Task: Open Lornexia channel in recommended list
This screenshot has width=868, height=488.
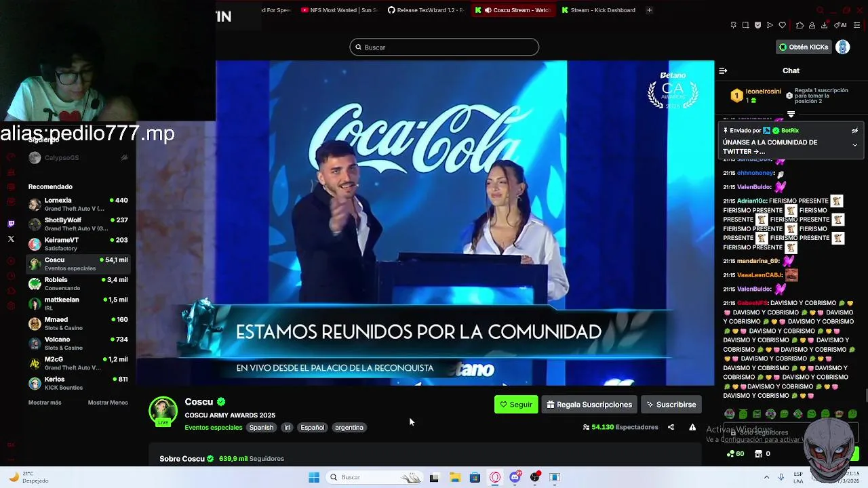Action: 78,204
